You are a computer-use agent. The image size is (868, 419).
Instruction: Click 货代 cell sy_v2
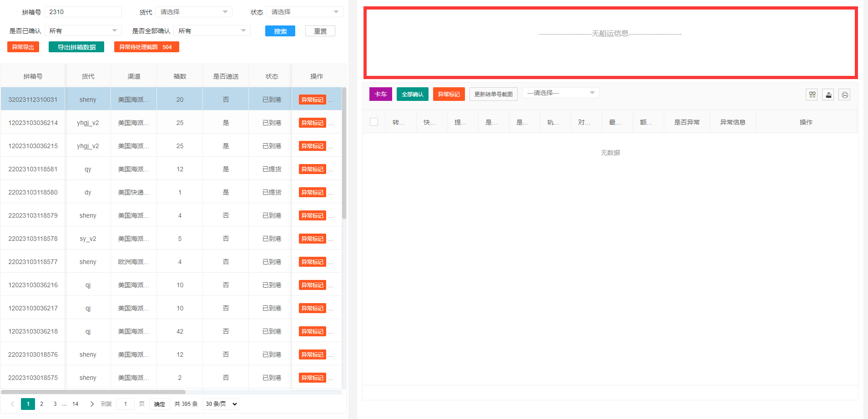(88, 239)
